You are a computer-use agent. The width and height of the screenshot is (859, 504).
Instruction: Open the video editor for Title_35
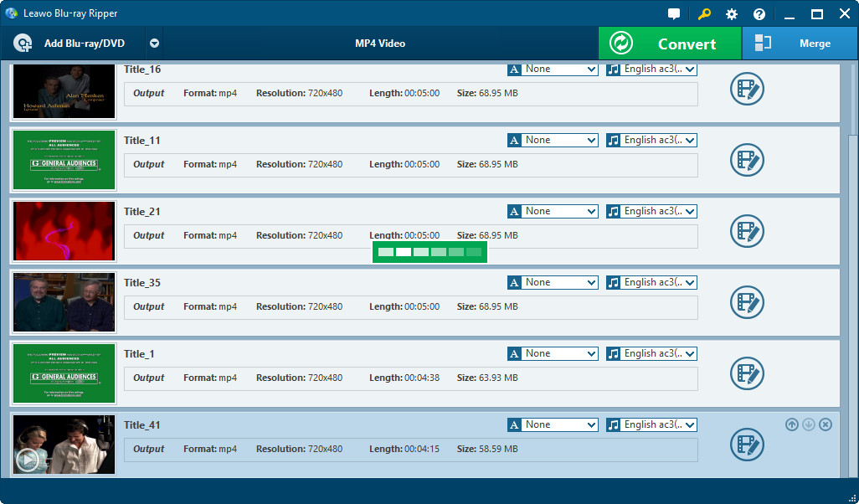pyautogui.click(x=747, y=302)
